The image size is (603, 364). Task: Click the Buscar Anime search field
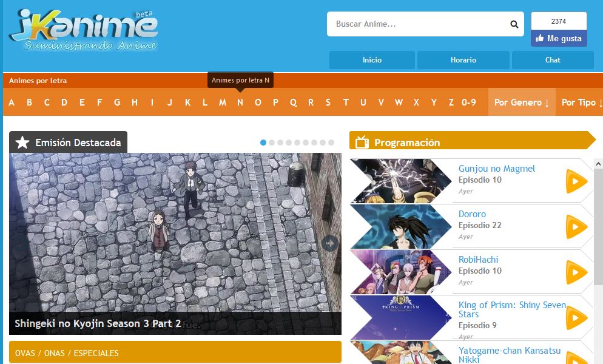tap(419, 24)
